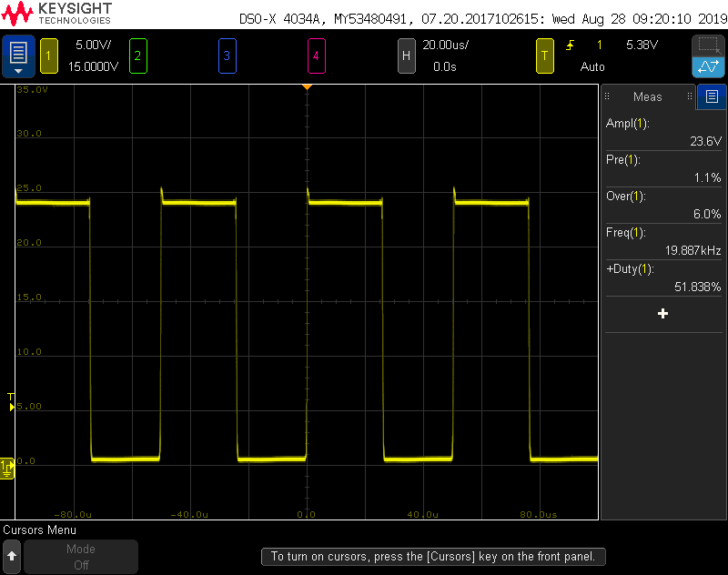Click the trigger source number 1
The image size is (728, 575).
(x=600, y=45)
